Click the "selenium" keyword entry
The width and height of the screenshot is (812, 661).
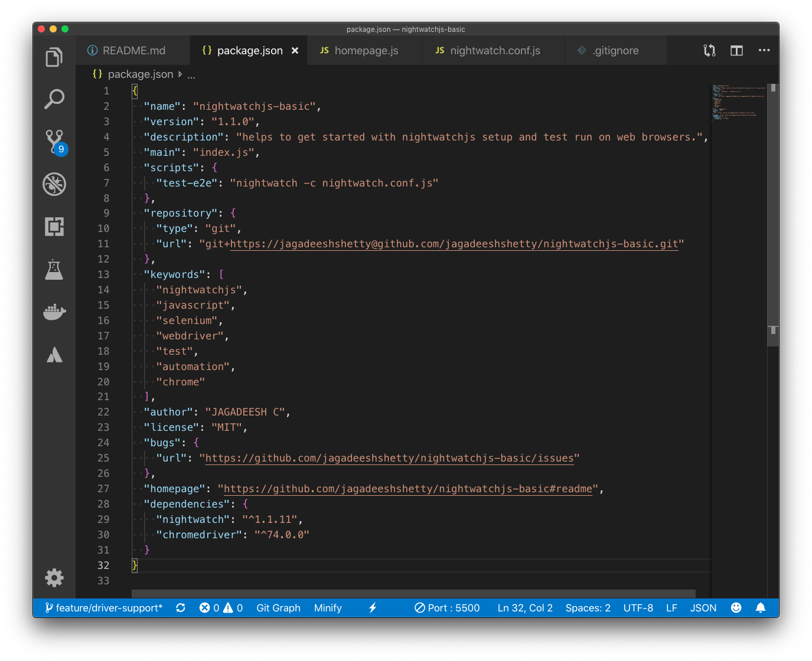point(187,320)
